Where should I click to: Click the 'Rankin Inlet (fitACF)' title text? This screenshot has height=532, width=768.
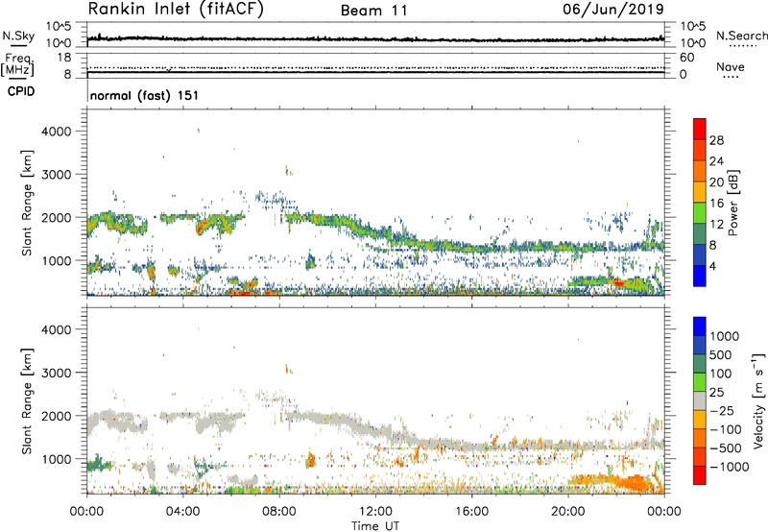(x=176, y=10)
